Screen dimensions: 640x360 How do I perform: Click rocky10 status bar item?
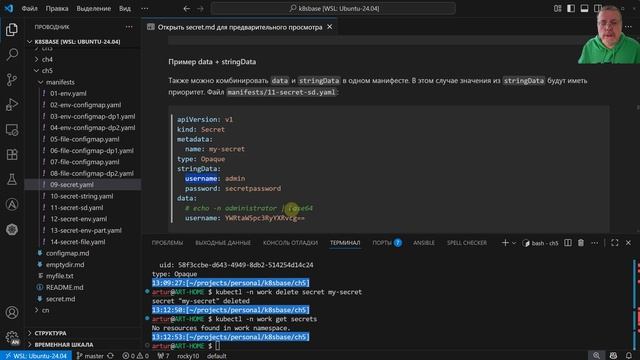188,356
